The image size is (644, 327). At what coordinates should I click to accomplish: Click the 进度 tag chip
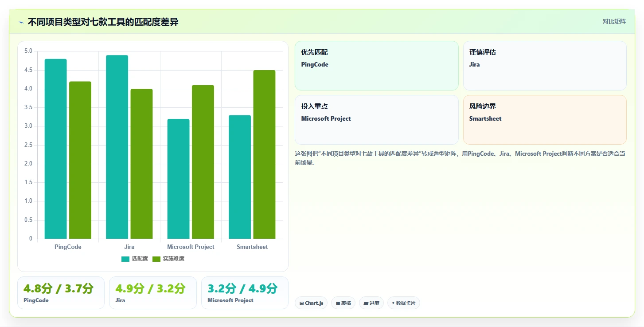click(x=371, y=303)
